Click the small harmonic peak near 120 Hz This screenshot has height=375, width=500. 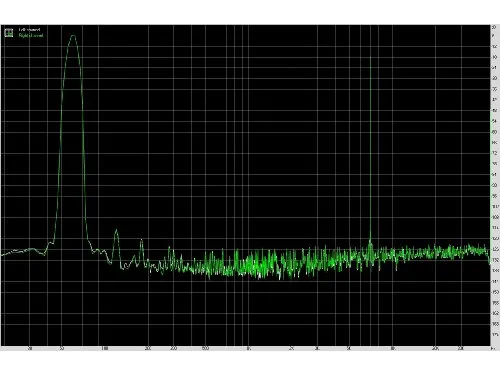(116, 230)
